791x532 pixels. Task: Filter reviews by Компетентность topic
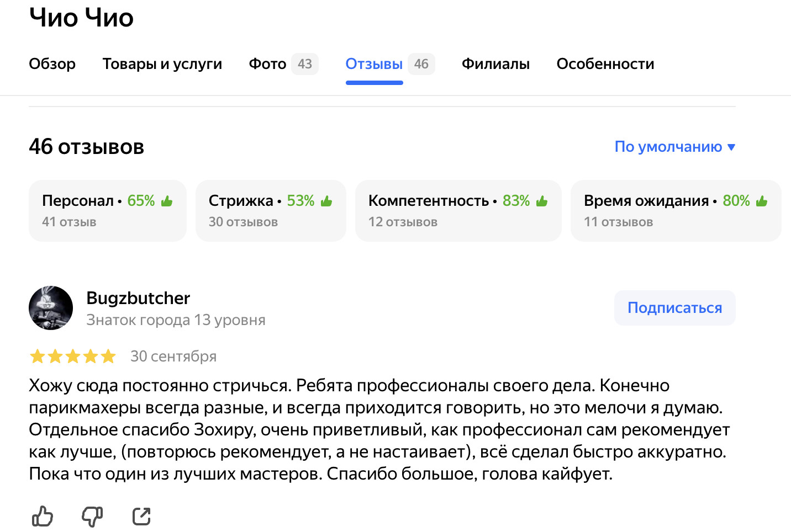458,210
